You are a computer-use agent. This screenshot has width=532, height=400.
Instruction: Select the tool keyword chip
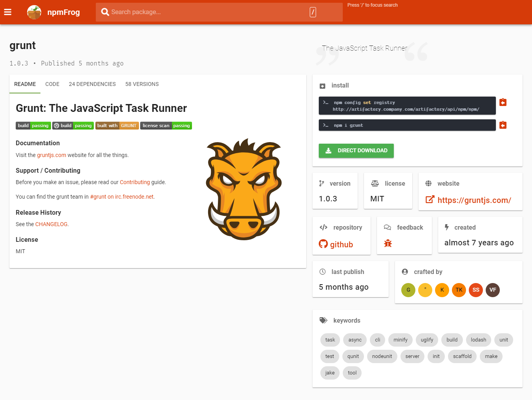(x=352, y=373)
